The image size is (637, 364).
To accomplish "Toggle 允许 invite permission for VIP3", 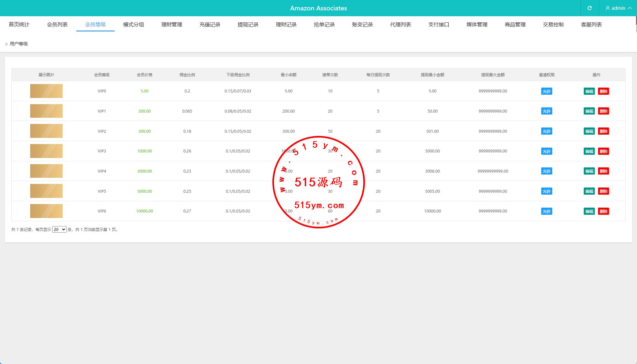I will tap(546, 151).
